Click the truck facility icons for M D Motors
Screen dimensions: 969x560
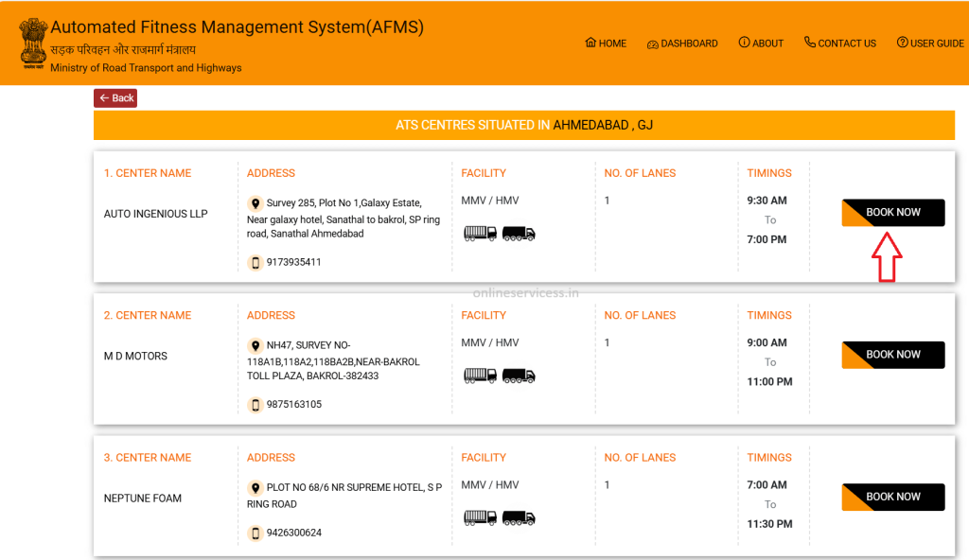point(499,376)
